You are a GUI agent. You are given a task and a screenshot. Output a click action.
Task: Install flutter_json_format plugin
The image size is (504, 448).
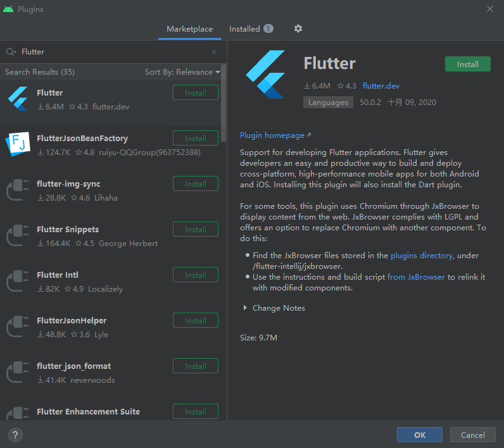coord(196,366)
